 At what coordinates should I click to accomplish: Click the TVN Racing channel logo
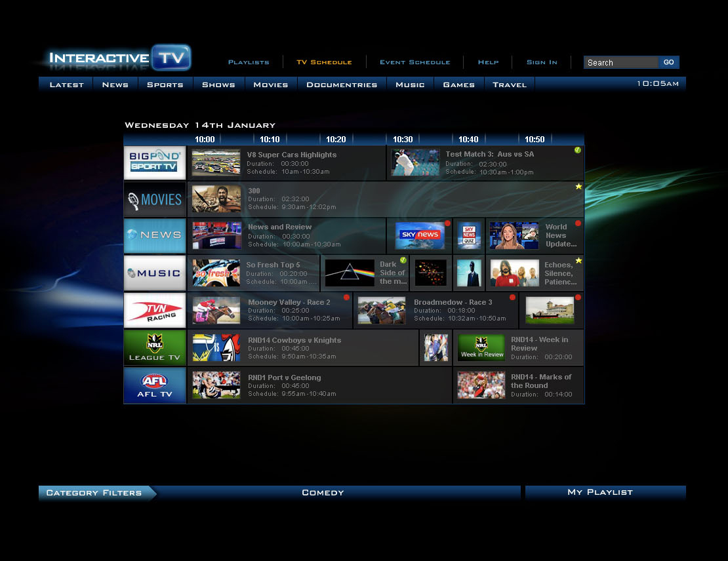click(x=154, y=309)
